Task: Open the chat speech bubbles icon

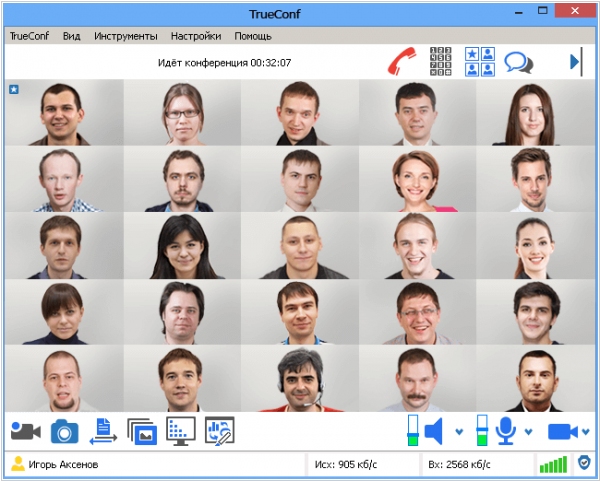Action: (x=518, y=63)
